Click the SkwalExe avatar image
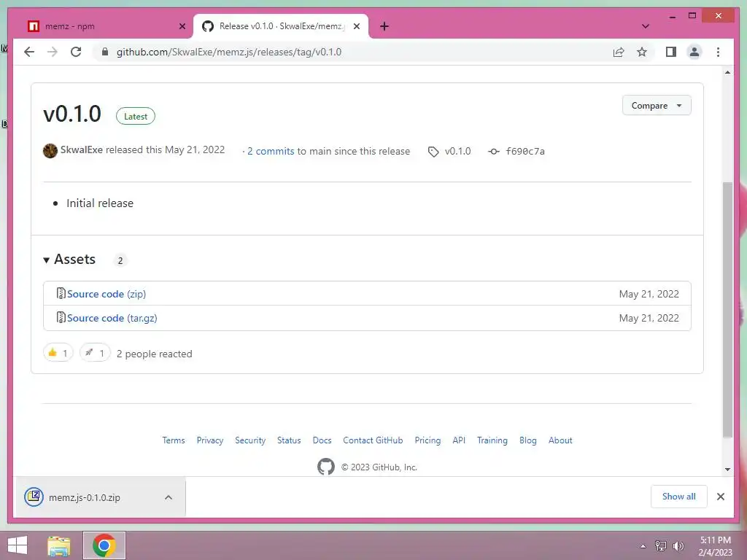Viewport: 747px width, 560px height. 50,151
